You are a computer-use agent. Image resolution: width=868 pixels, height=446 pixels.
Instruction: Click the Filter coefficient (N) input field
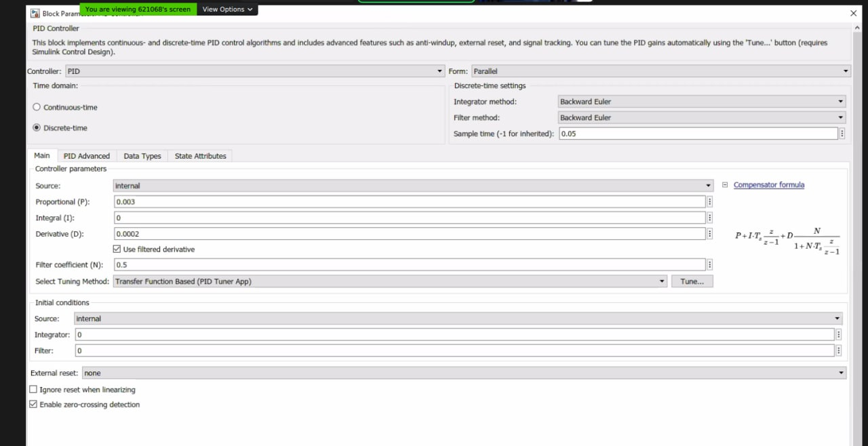tap(410, 265)
